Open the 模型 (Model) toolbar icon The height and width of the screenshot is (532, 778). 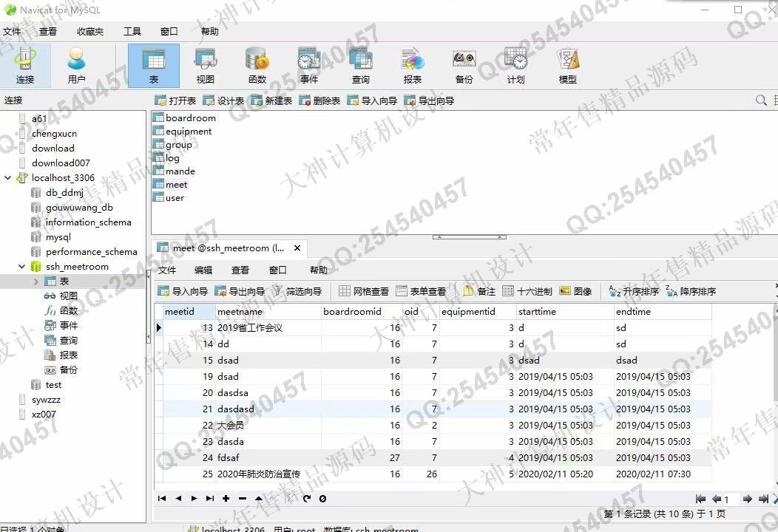click(568, 66)
